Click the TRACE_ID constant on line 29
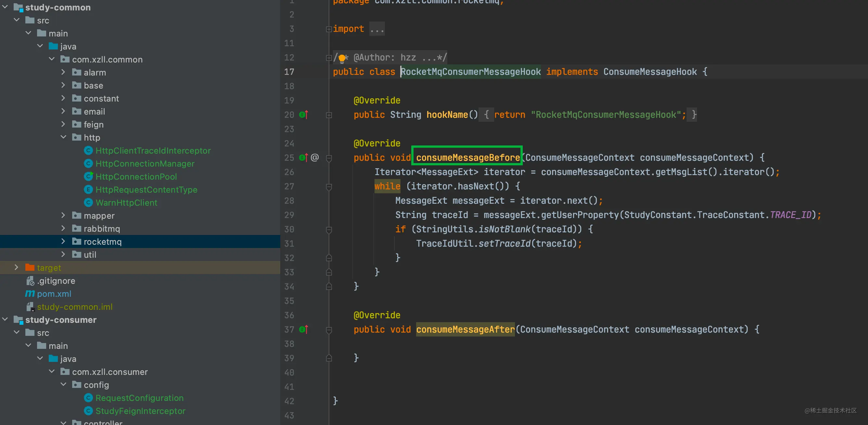Viewport: 868px width, 425px height. tap(791, 215)
